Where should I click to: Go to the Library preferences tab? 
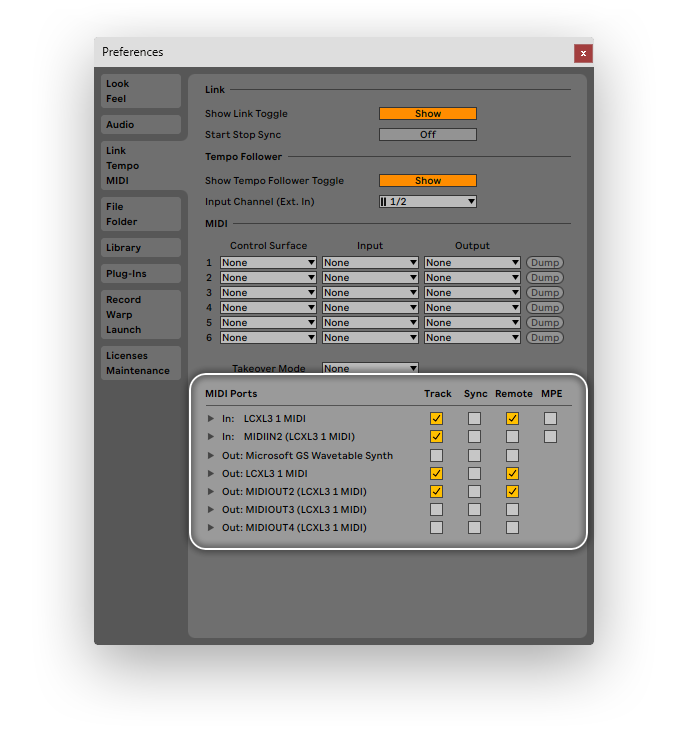pyautogui.click(x=141, y=248)
